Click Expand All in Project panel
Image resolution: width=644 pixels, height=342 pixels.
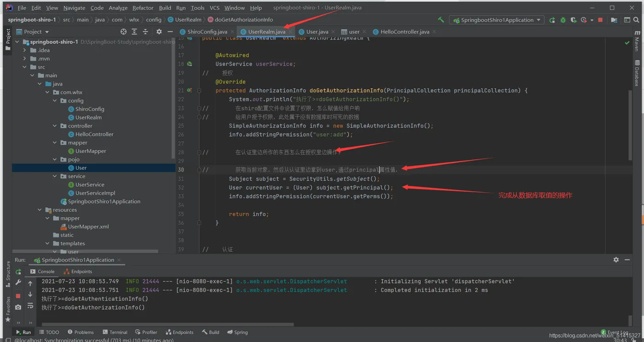tap(134, 32)
